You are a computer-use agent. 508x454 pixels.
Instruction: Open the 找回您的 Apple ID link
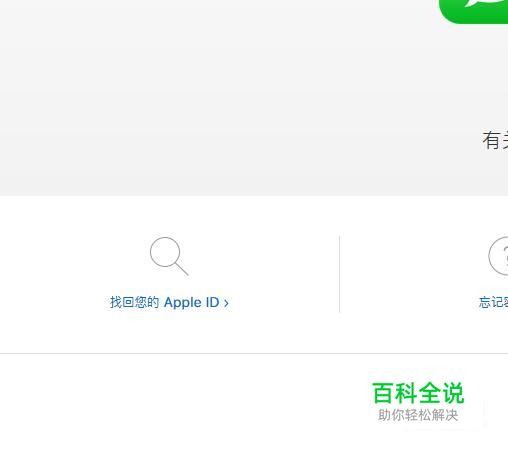point(169,302)
